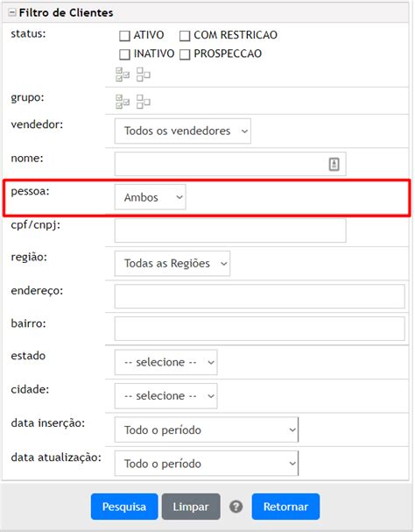Check the COM RESTRICAO checkbox
Image resolution: width=415 pixels, height=532 pixels.
coord(185,36)
